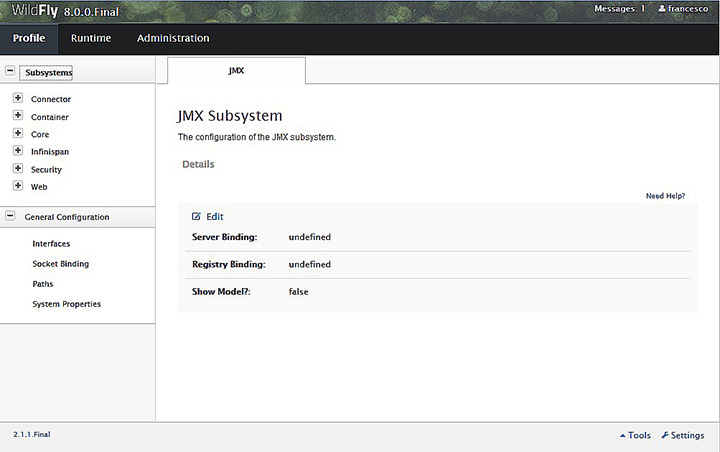Expand the Web subsystem node
The height and width of the screenshot is (452, 720).
pyautogui.click(x=18, y=185)
